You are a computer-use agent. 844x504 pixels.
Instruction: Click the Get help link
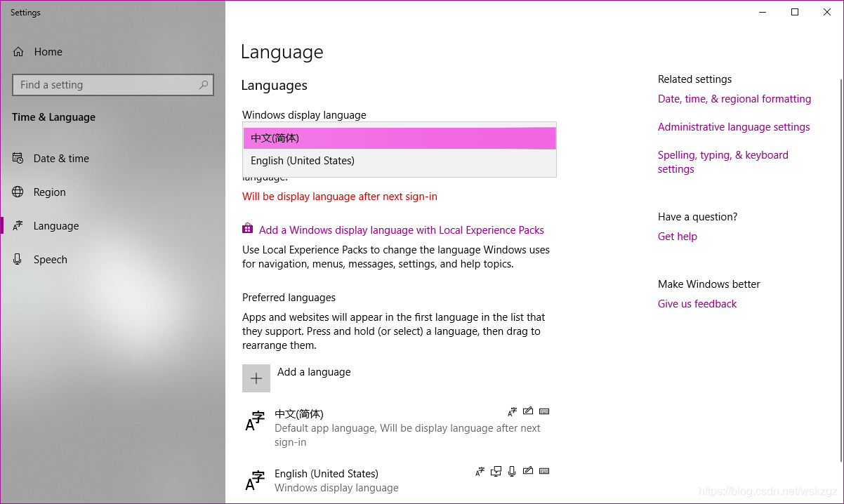pyautogui.click(x=678, y=237)
